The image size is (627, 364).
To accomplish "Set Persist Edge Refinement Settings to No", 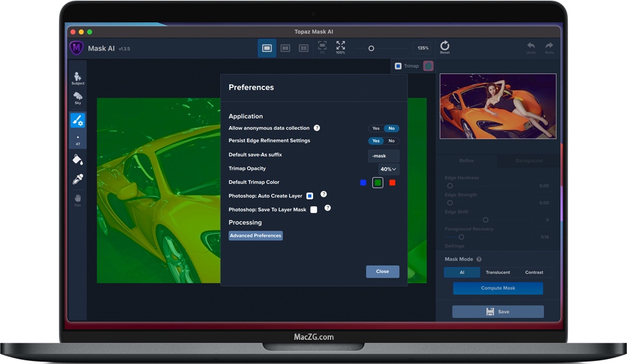I will (391, 141).
